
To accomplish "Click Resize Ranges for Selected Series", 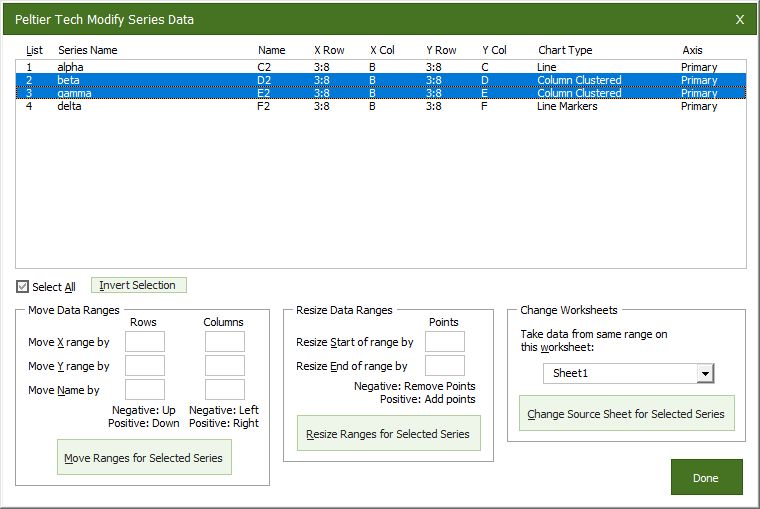I will pyautogui.click(x=388, y=433).
